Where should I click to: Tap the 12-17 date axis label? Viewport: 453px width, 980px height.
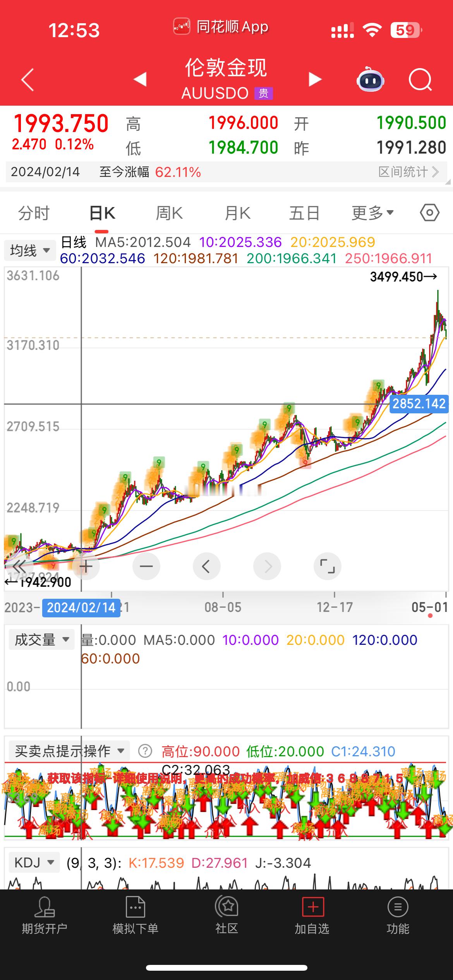coord(335,607)
